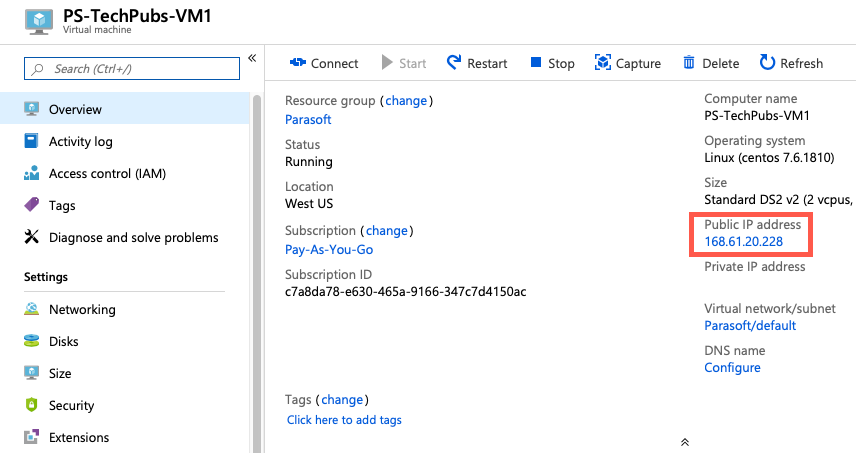Click Configure under DNS name
Viewport: 856px width, 453px height.
click(x=732, y=368)
